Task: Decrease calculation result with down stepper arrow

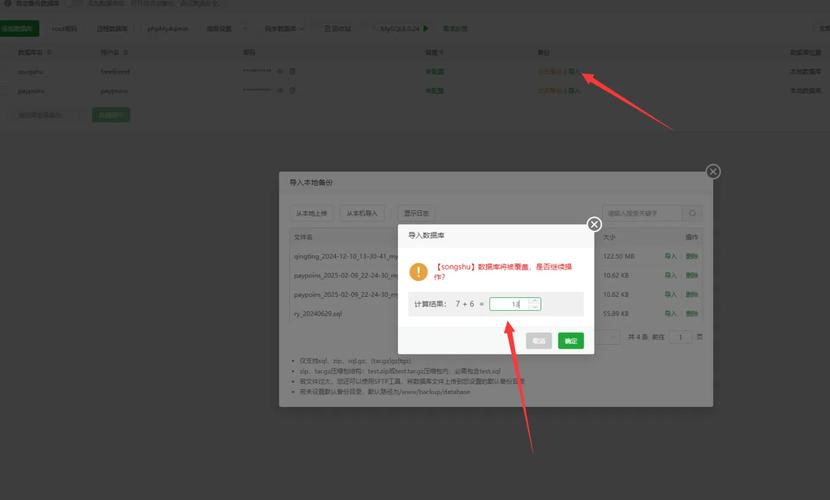Action: 535,307
